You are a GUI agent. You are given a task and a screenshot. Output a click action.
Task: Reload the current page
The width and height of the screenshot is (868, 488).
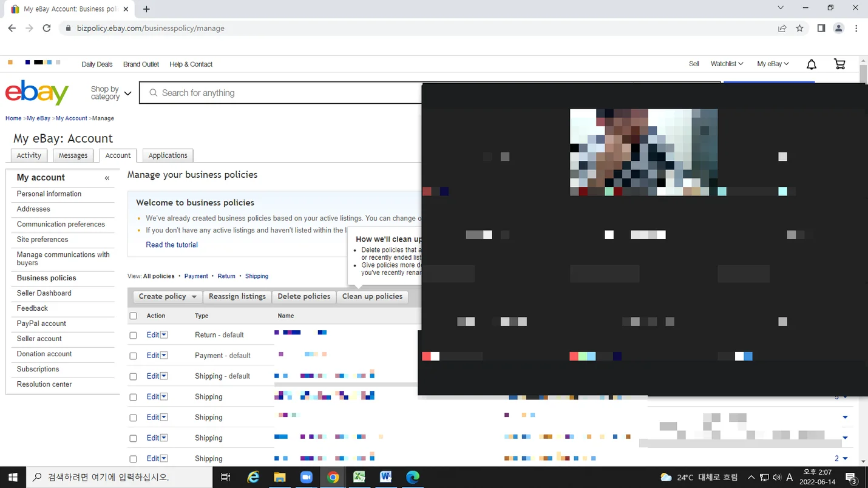tap(47, 28)
